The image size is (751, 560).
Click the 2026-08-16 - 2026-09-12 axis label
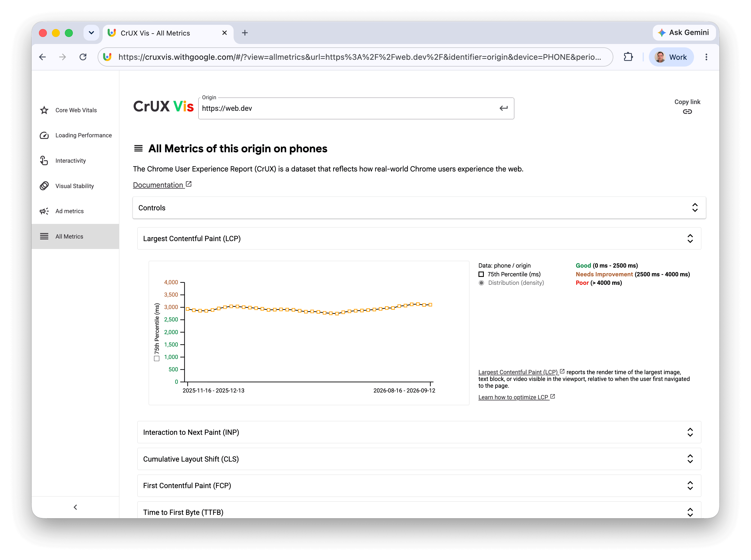[x=404, y=391]
